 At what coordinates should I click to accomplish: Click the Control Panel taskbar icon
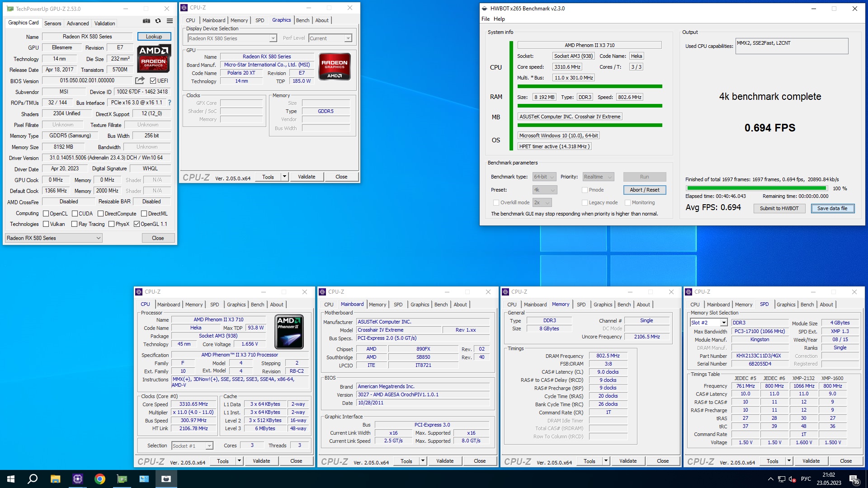[x=144, y=479]
